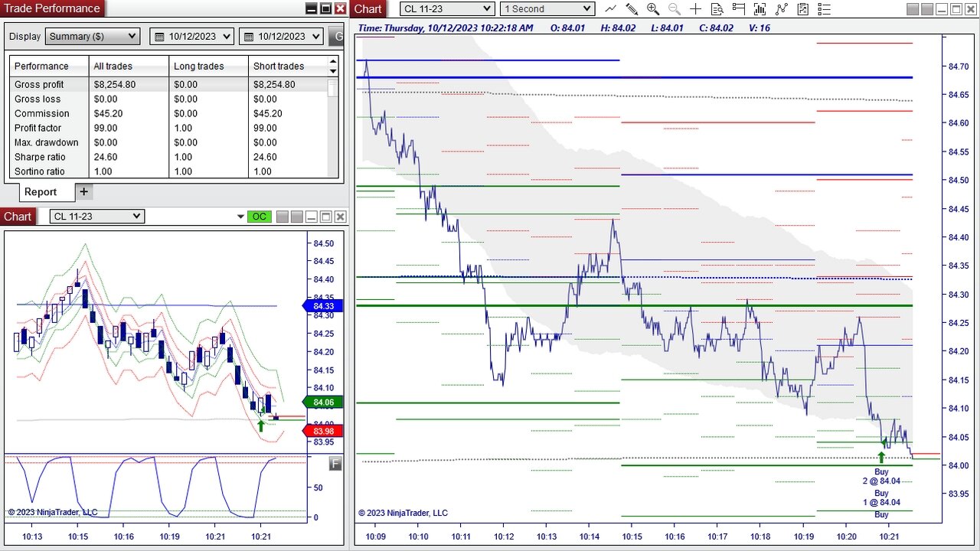Click the Short trades column header

point(288,66)
